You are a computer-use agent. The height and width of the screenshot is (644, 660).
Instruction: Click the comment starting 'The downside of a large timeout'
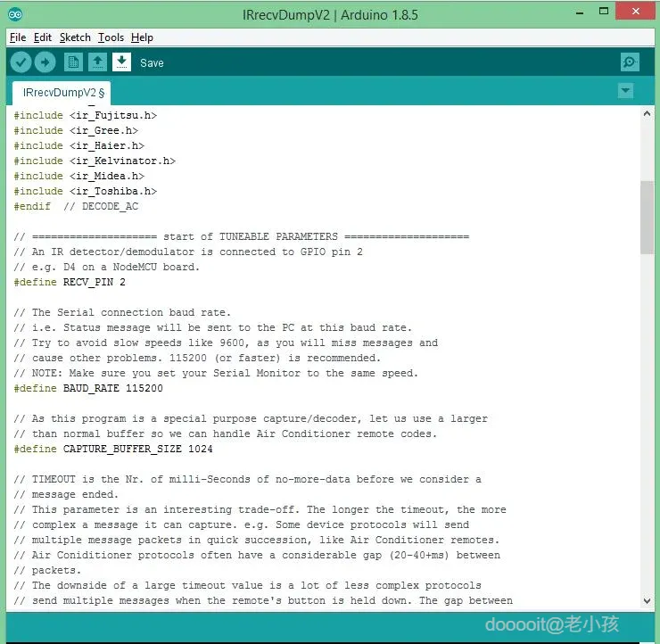[247, 585]
